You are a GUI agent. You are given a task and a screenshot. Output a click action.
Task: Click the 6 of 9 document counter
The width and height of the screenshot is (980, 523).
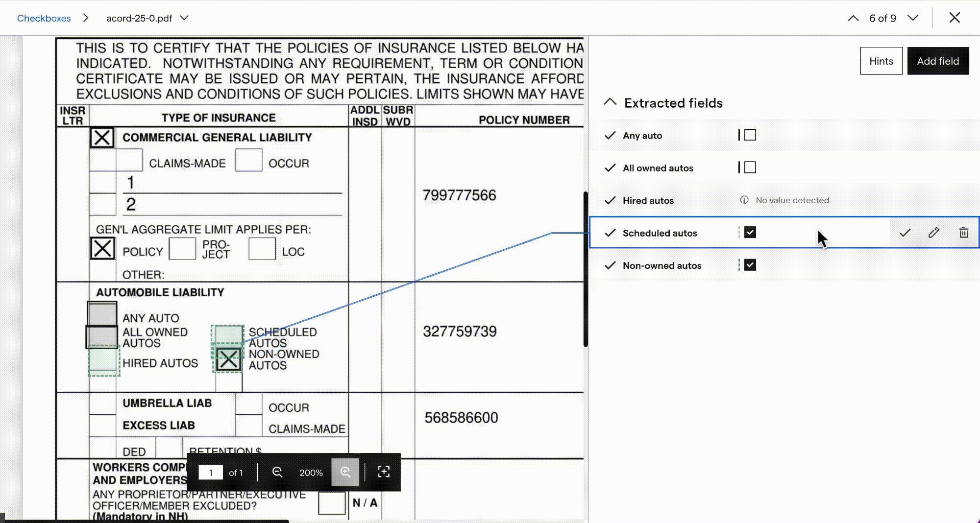tap(883, 18)
